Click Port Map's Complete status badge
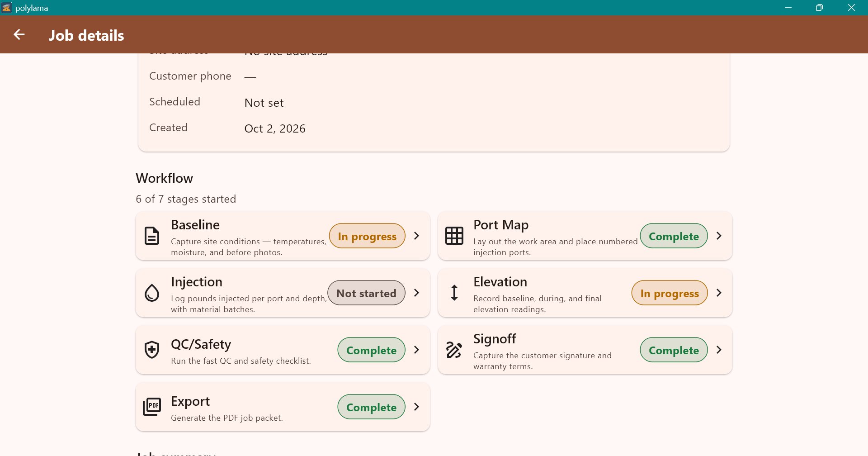This screenshot has width=868, height=456. (674, 236)
